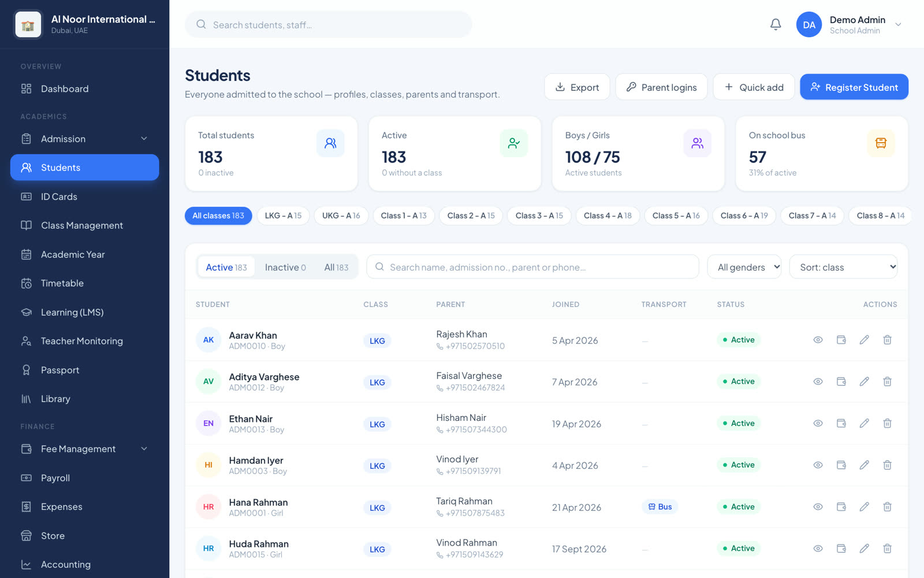View Ethan Nair's profile eye icon

click(x=818, y=423)
